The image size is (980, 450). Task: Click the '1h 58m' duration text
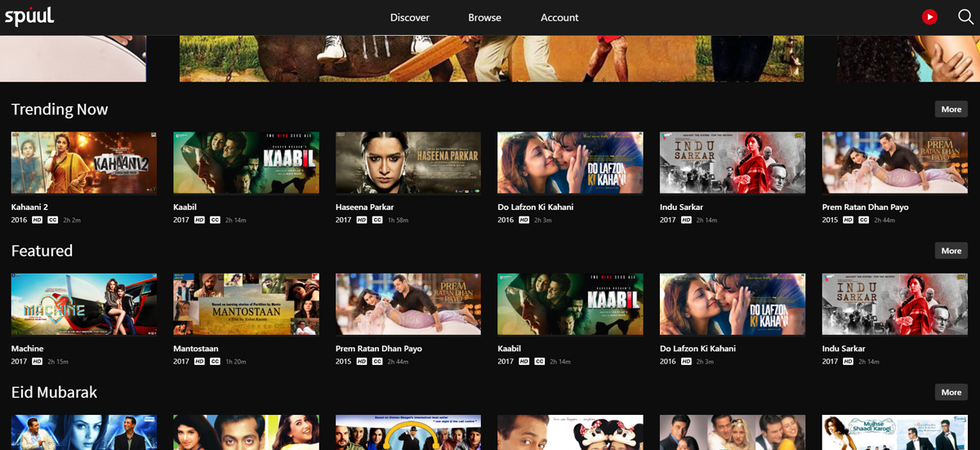398,221
